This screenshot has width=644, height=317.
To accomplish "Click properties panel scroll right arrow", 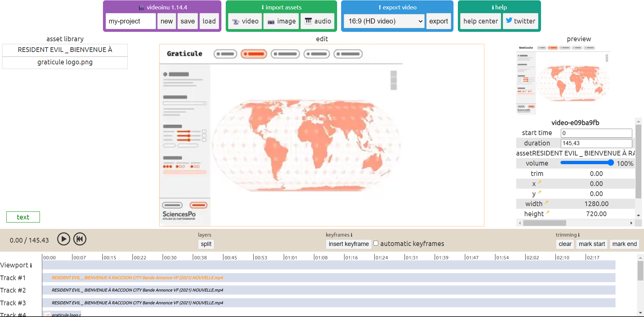I will pos(631,223).
